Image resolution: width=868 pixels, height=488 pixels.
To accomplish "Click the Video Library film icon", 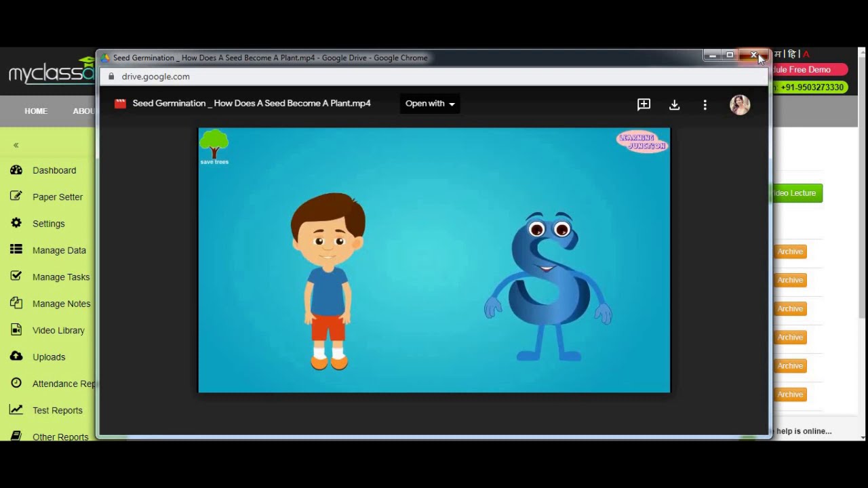I will (16, 330).
